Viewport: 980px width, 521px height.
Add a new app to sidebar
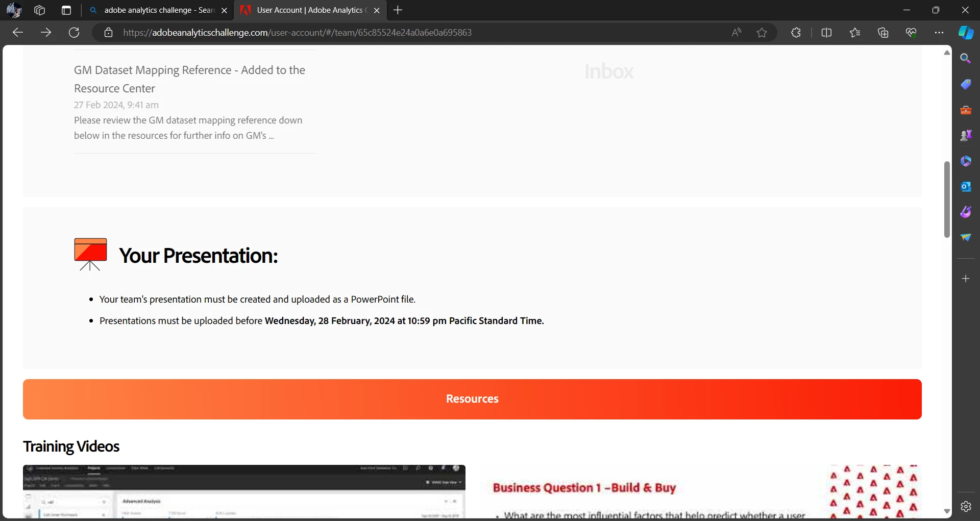[x=966, y=279]
